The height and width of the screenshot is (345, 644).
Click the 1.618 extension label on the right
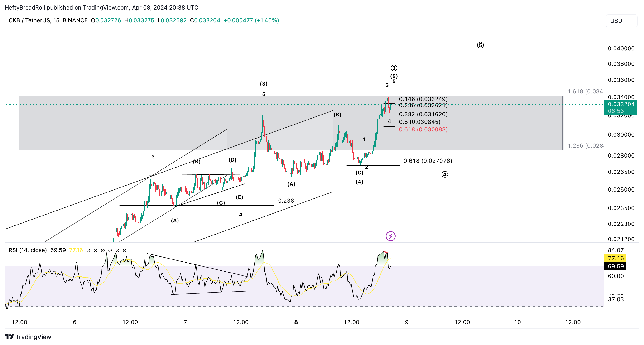pyautogui.click(x=585, y=91)
